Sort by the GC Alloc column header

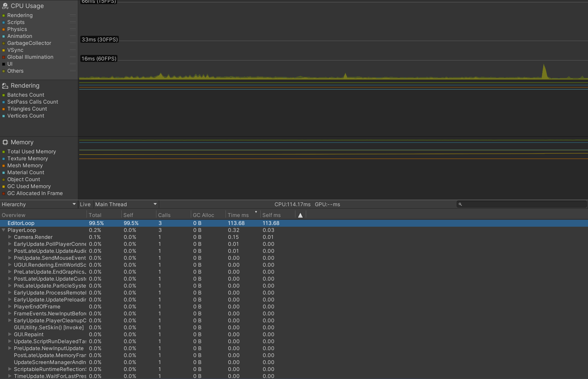point(203,215)
